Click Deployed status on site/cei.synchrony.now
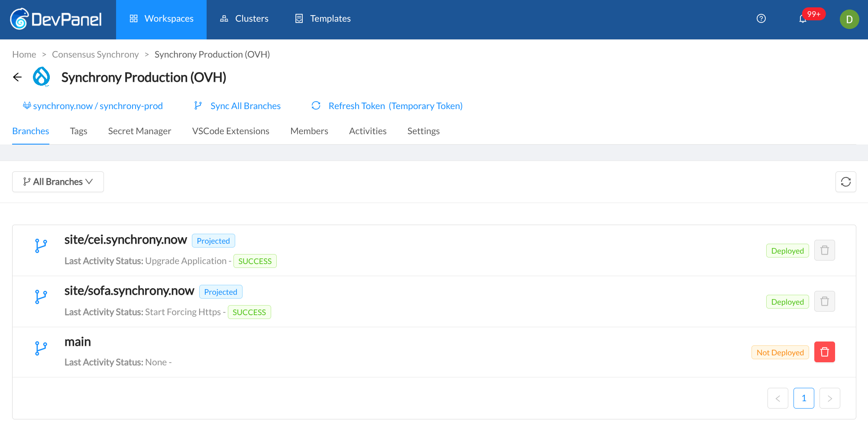 [x=787, y=251]
